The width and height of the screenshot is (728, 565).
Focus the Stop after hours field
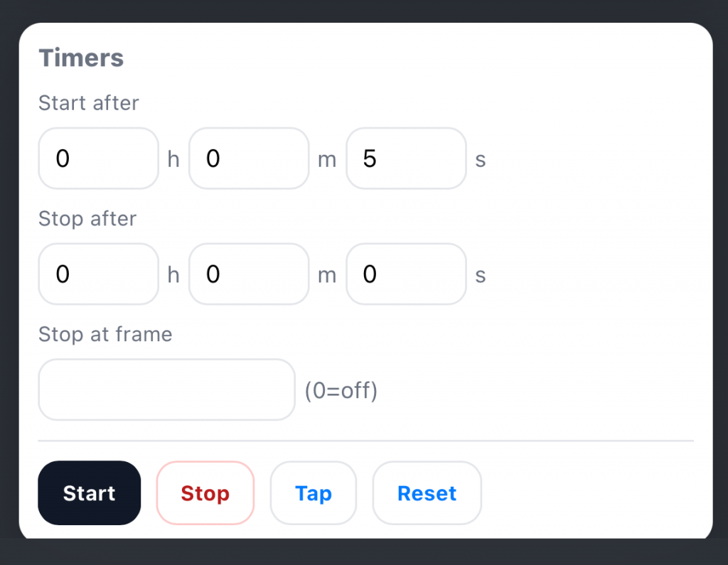pos(98,274)
